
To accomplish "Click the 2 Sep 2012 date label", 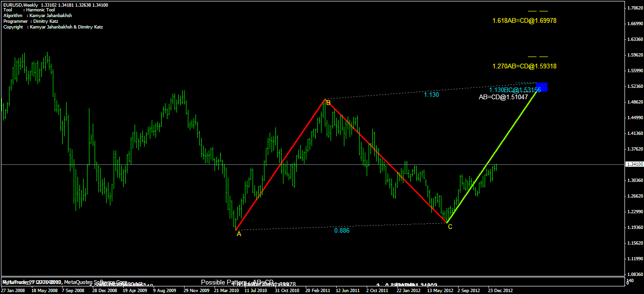I will [x=469, y=290].
